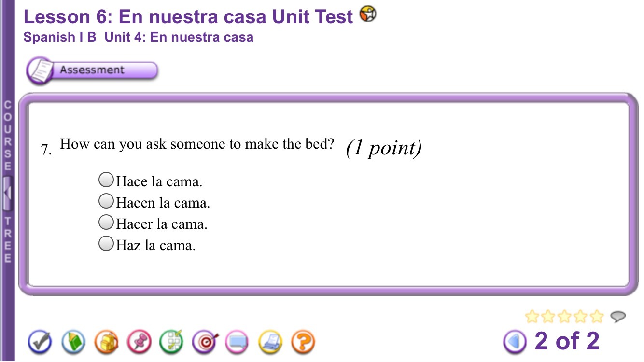Select the 'Hacen la cama.' option
Screen dimensions: 644x362
[x=106, y=202]
